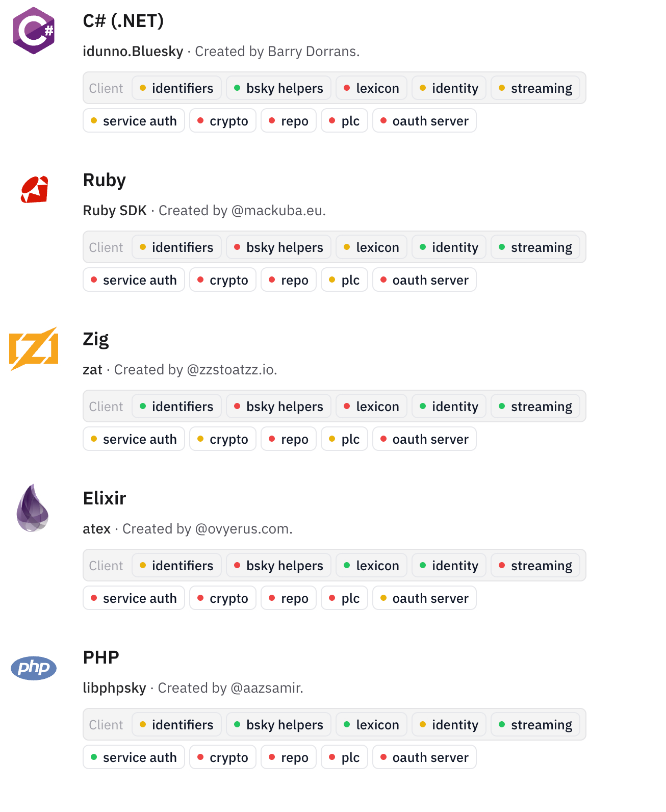Select PHP's repo tag
This screenshot has width=666, height=812.
tap(289, 757)
